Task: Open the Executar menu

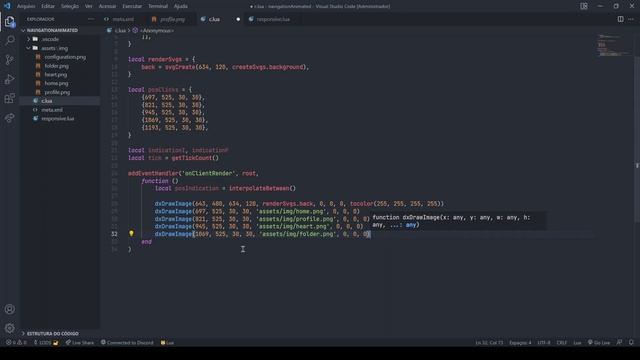Action: [x=132, y=6]
